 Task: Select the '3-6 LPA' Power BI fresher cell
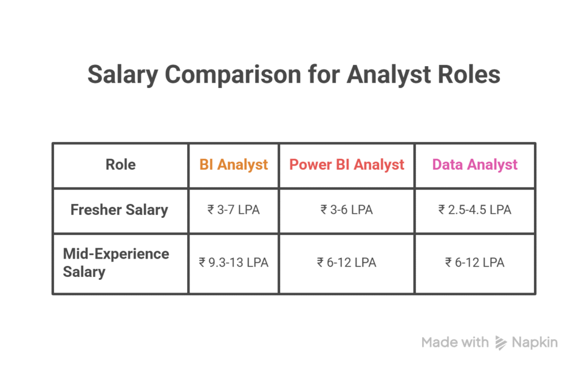tap(347, 210)
